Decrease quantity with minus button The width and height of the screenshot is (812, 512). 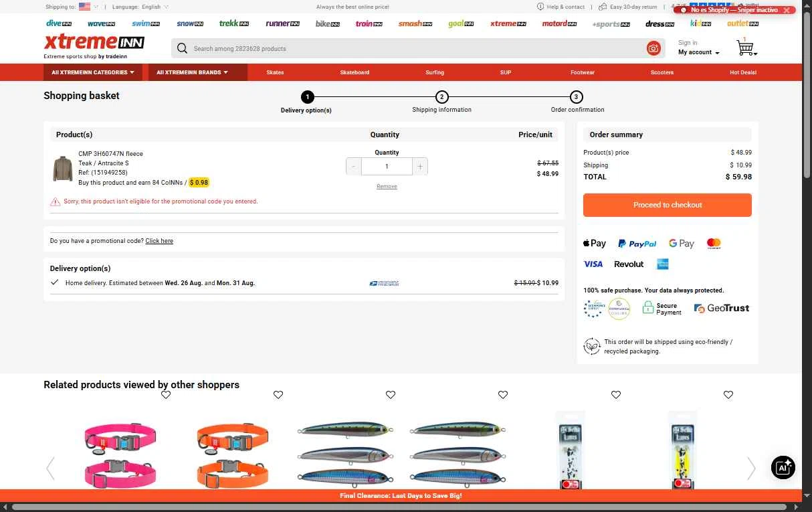click(x=354, y=167)
